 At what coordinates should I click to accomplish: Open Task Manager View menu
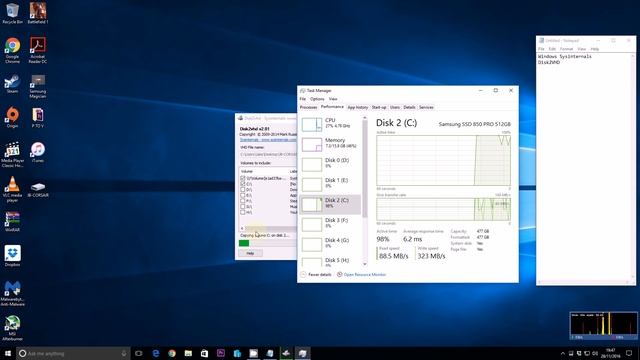[x=333, y=99]
